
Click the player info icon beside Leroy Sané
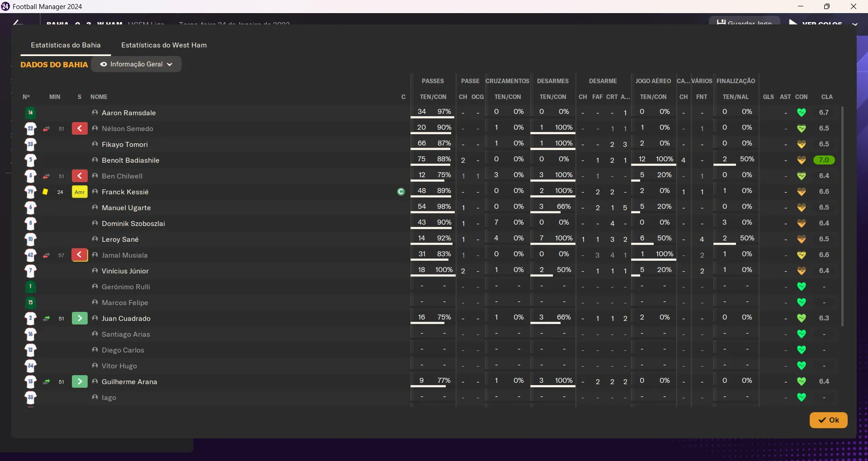coord(95,239)
